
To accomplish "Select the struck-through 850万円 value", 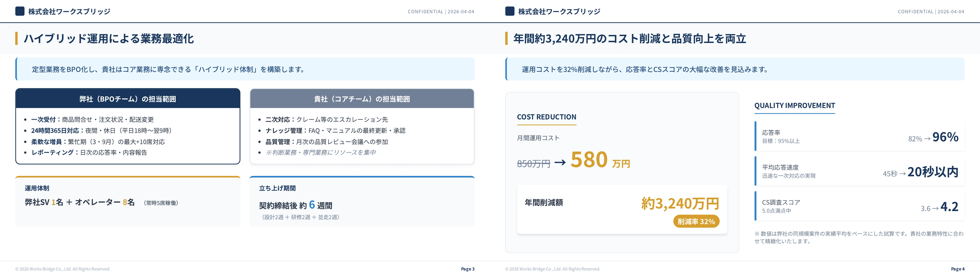I will click(533, 164).
